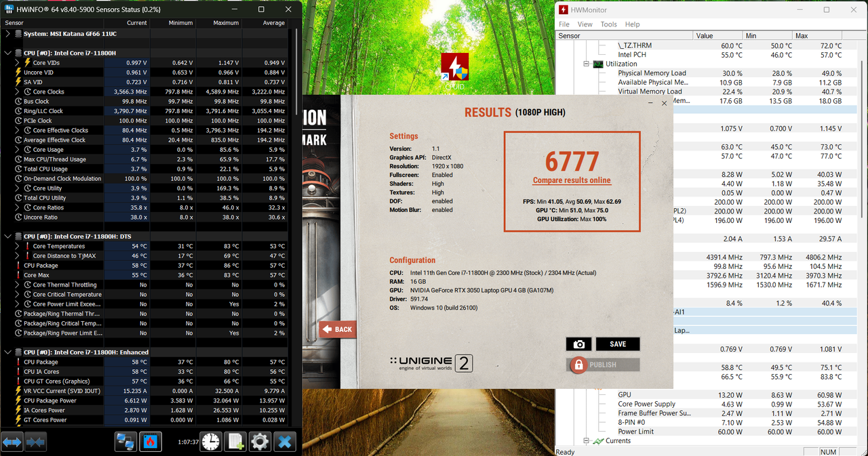Reset the HWiNFO clock timer icon
The height and width of the screenshot is (456, 868).
(211, 442)
